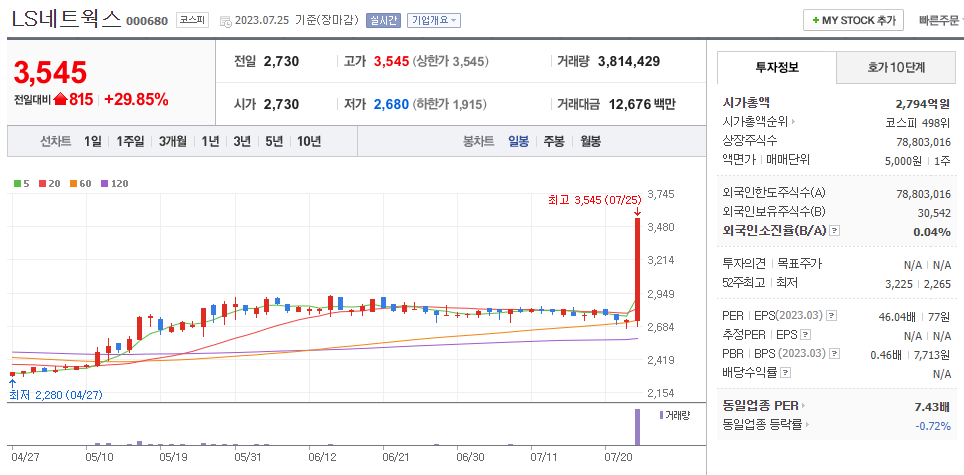Select the 10년 line chart period
This screenshot has width=964, height=475.
tap(309, 141)
